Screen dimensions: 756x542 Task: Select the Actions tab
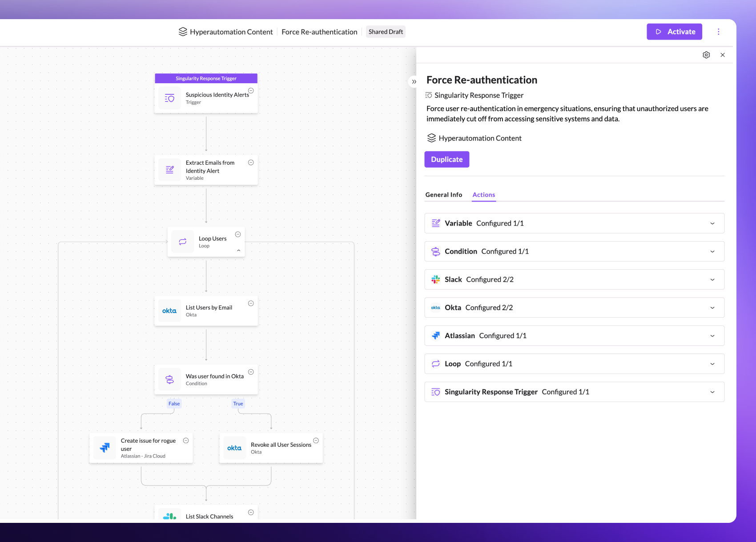click(x=483, y=194)
